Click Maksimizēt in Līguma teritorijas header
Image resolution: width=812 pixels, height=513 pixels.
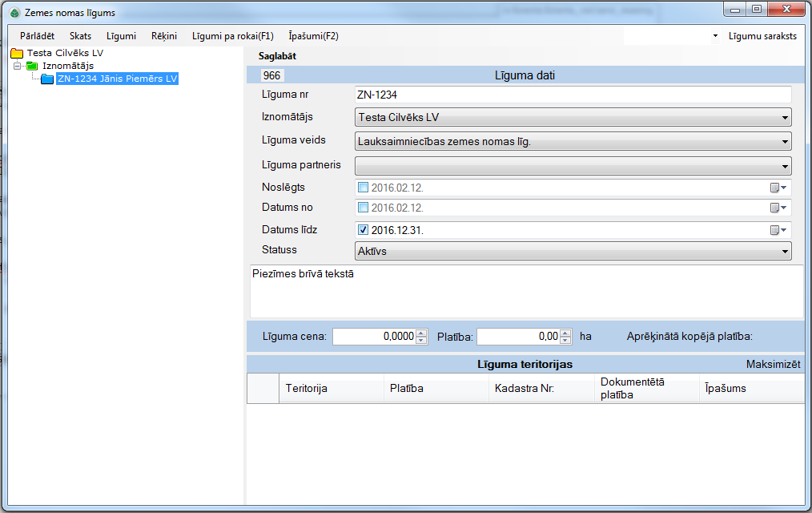click(x=773, y=364)
